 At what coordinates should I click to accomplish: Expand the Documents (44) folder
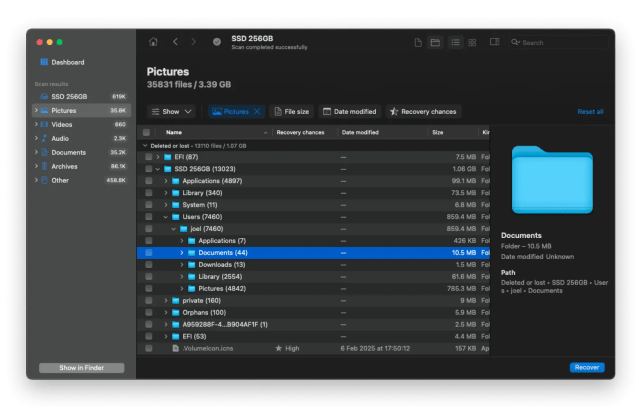tap(182, 253)
